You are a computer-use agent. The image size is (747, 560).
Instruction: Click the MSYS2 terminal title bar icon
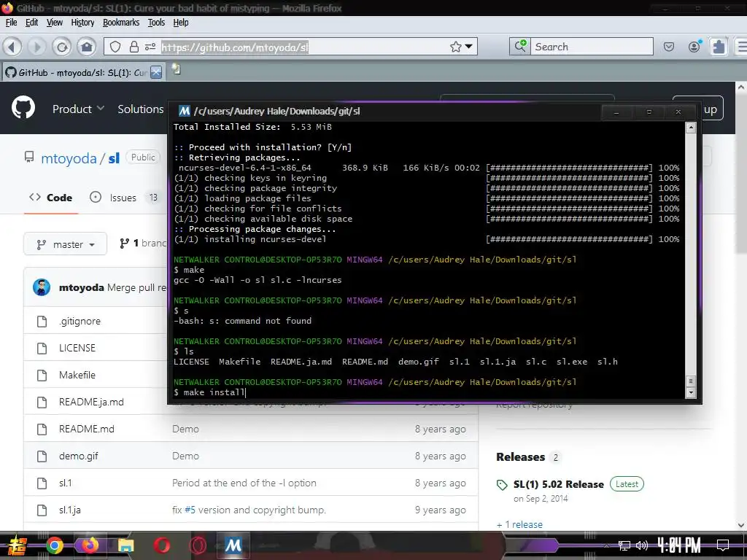point(184,111)
